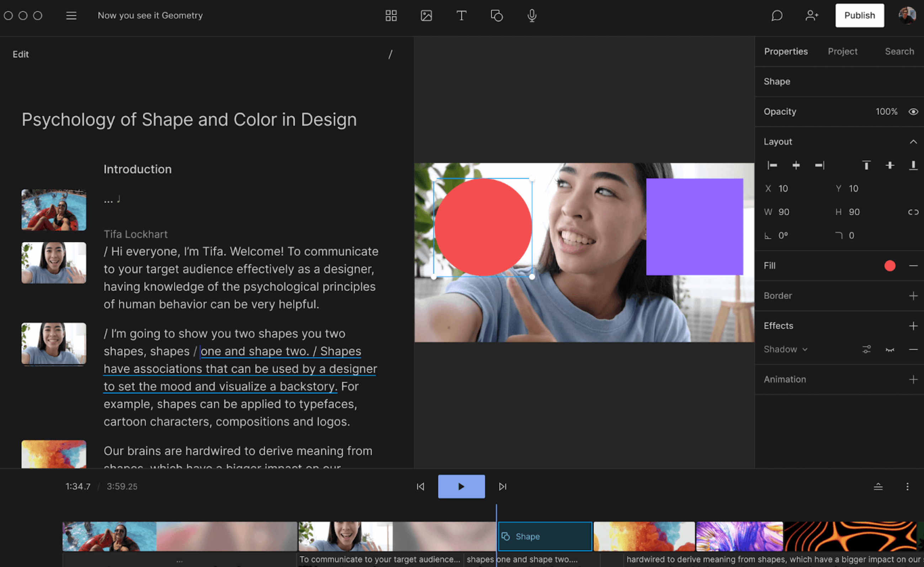Add a Border with the plus button
The width and height of the screenshot is (924, 567).
914,296
